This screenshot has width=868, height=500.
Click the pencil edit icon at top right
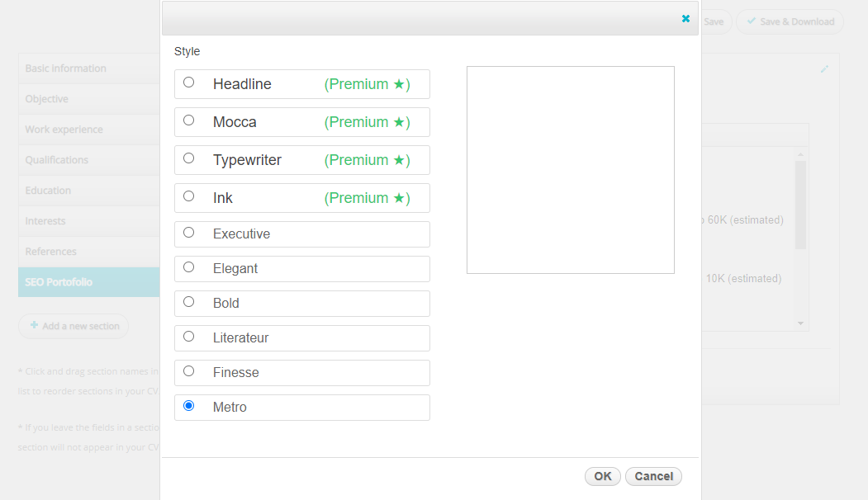pos(824,69)
